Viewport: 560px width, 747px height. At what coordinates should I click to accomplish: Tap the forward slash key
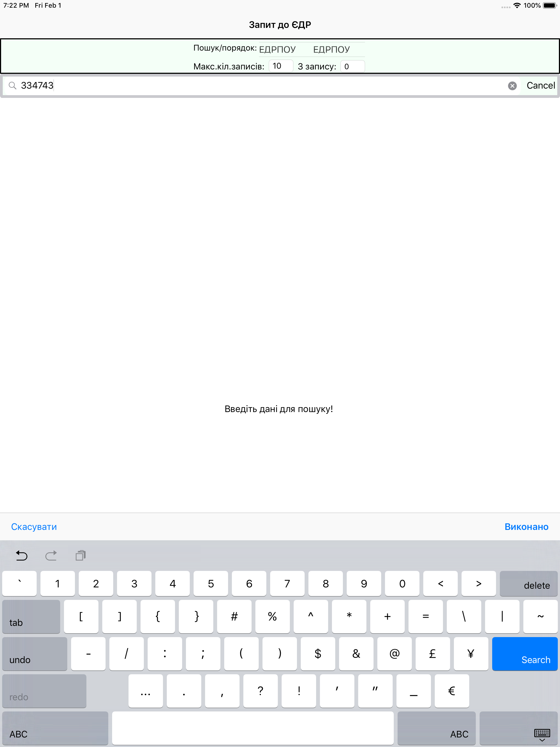[x=126, y=654]
